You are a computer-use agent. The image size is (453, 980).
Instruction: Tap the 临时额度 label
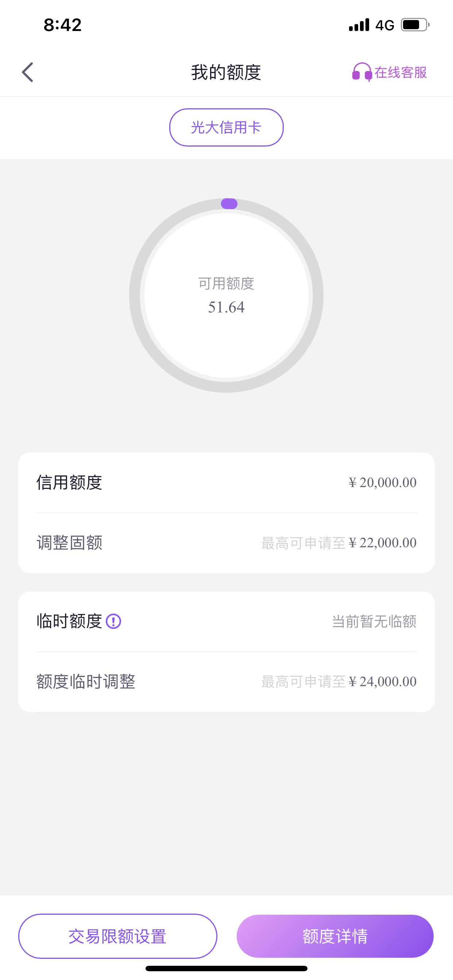click(69, 621)
